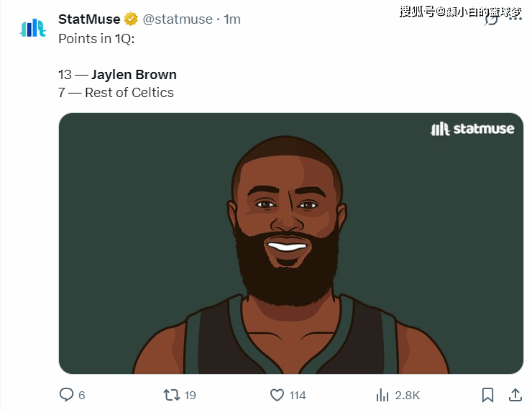Click the like count 114
532x410 pixels.
(x=298, y=396)
